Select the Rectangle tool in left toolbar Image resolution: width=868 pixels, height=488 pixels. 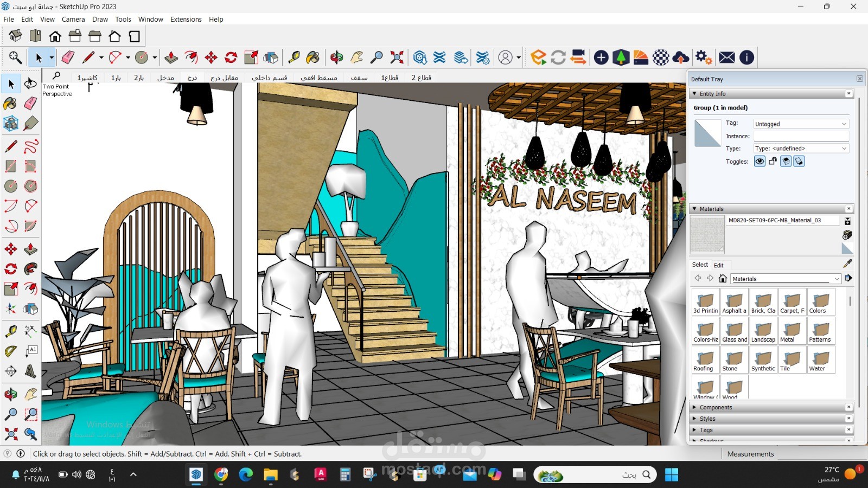pos(11,166)
